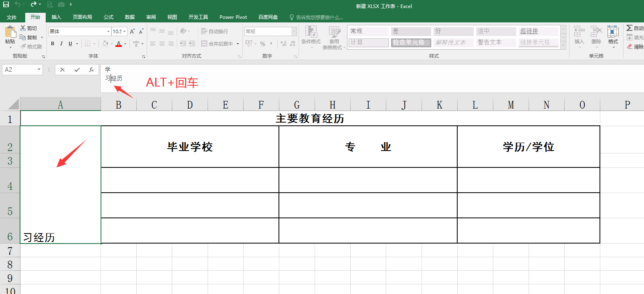The height and width of the screenshot is (294, 644).
Task: Click the red font color A button
Action: click(x=119, y=44)
